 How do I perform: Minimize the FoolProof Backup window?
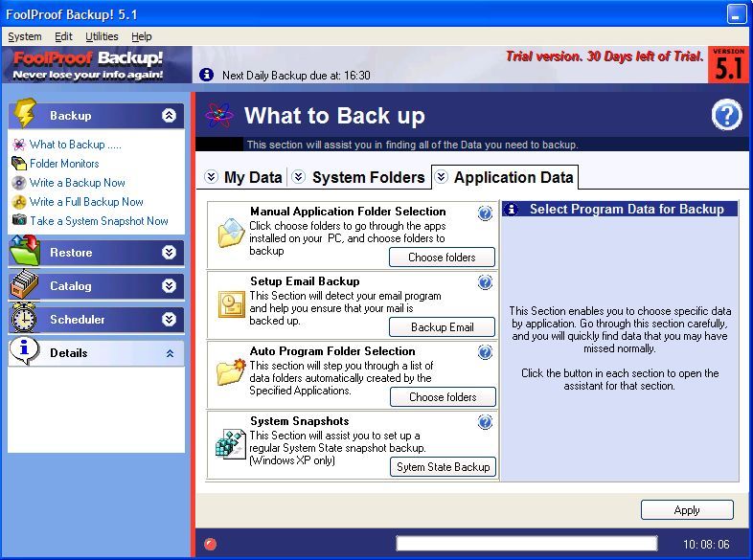(736, 14)
